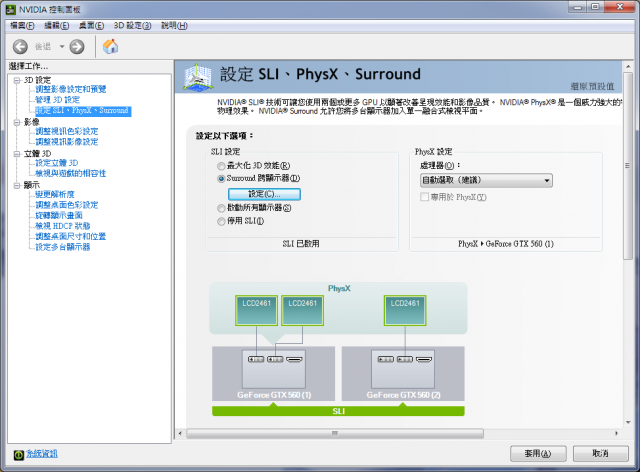
Task: Open the 系統資訊 system information icon
Action: (18, 454)
